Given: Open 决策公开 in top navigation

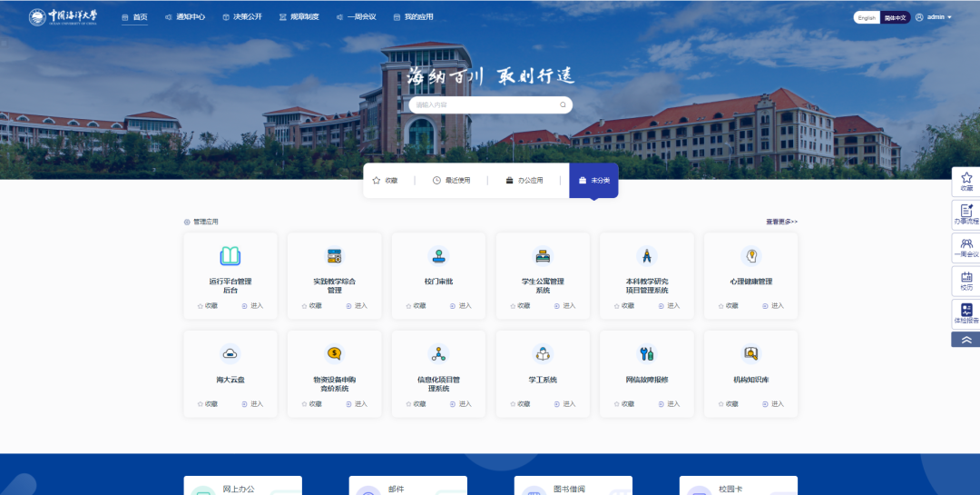Looking at the screenshot, I should [x=242, y=17].
